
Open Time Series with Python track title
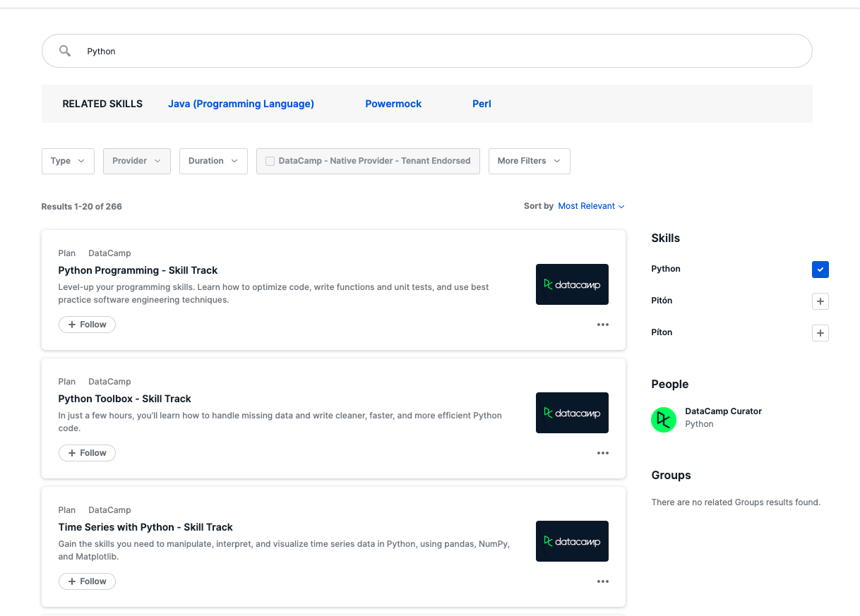pyautogui.click(x=145, y=527)
